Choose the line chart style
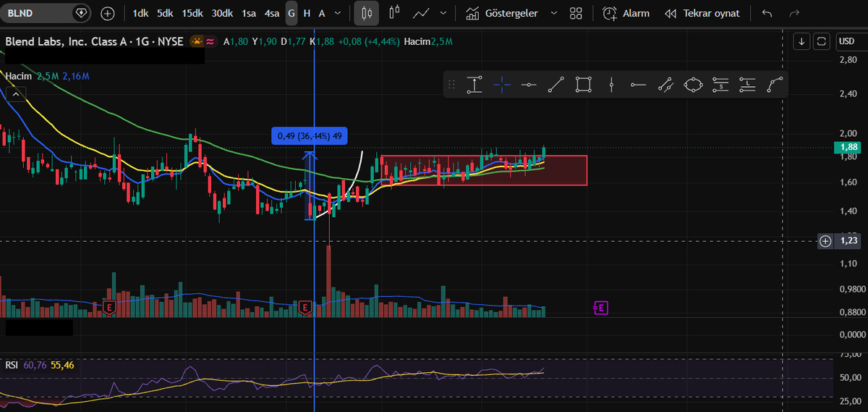This screenshot has width=868, height=412. coord(420,13)
